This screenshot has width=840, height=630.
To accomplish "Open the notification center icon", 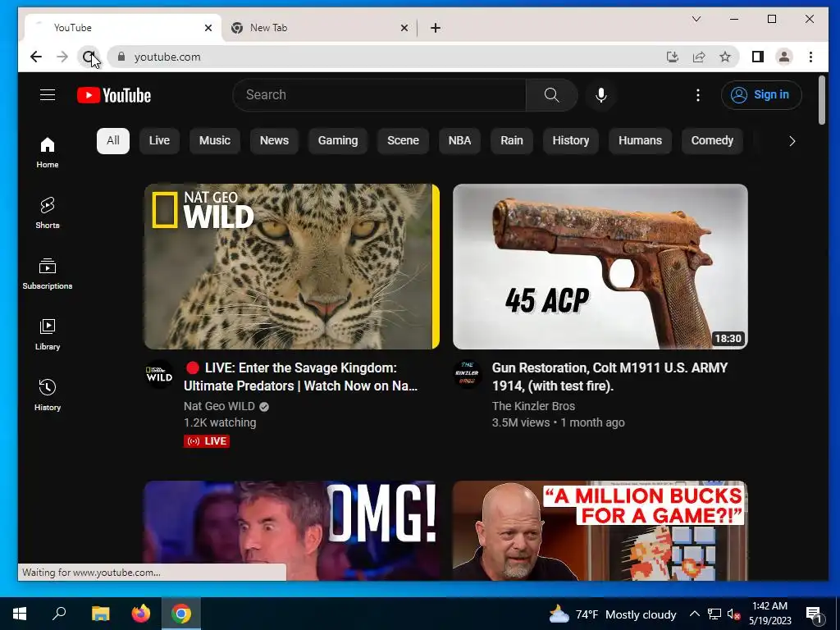I will point(814,614).
